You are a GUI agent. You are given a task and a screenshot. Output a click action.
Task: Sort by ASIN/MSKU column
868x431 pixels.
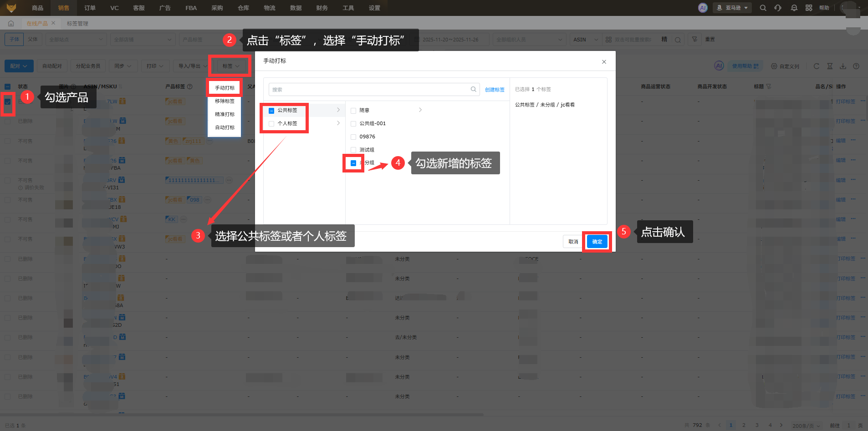coord(120,86)
